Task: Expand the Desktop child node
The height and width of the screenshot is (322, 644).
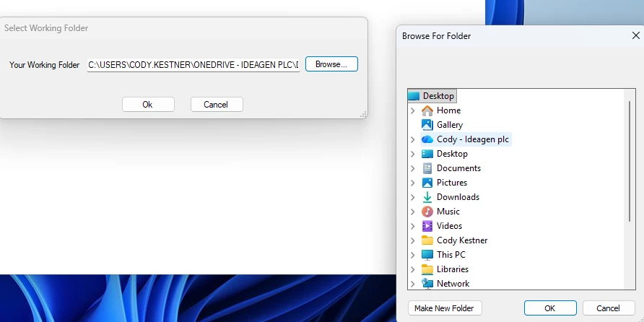Action: click(x=413, y=154)
